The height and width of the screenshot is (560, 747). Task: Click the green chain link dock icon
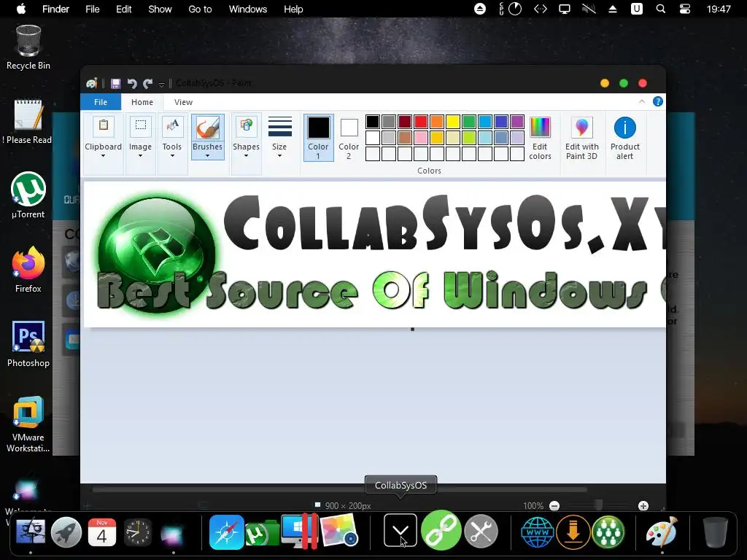[x=441, y=531]
